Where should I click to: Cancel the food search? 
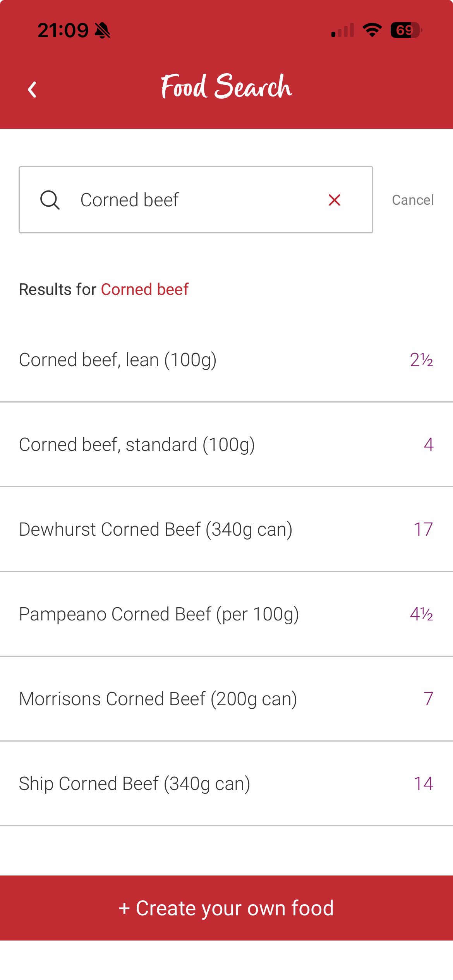coord(413,200)
